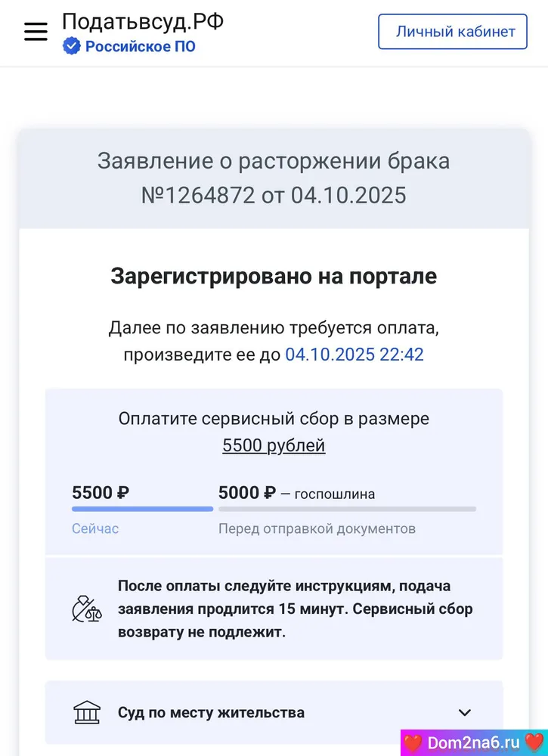Click the "Российское ПО" label

(x=140, y=47)
